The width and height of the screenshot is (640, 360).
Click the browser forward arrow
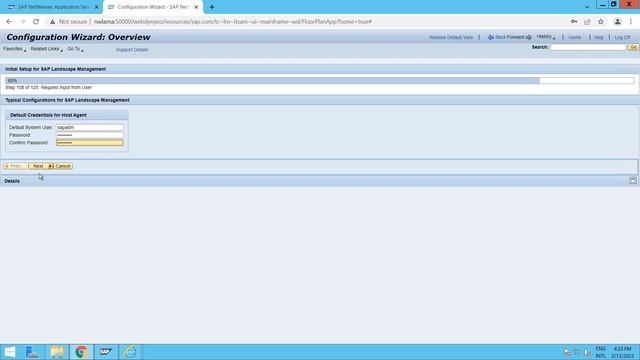click(22, 22)
